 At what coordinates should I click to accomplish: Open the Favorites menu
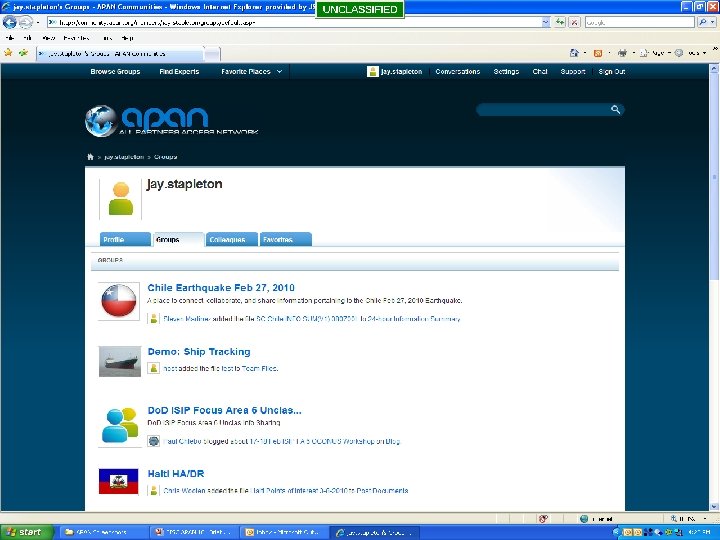(x=76, y=38)
